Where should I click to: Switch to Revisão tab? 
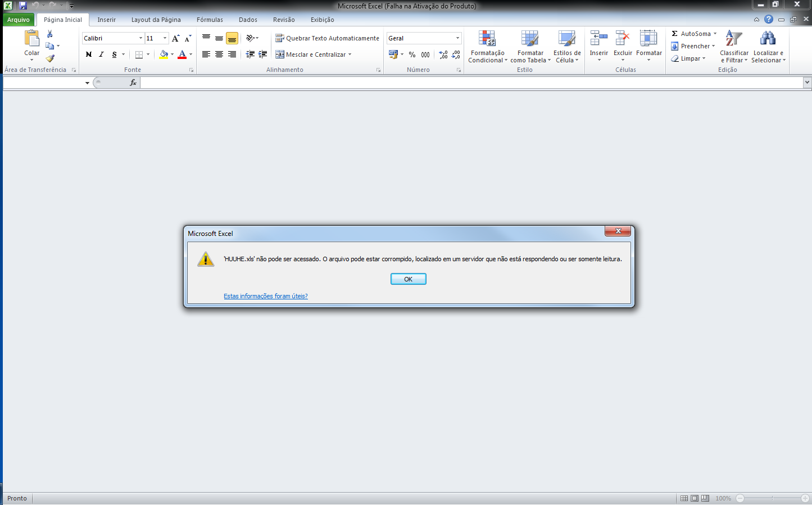tap(284, 20)
